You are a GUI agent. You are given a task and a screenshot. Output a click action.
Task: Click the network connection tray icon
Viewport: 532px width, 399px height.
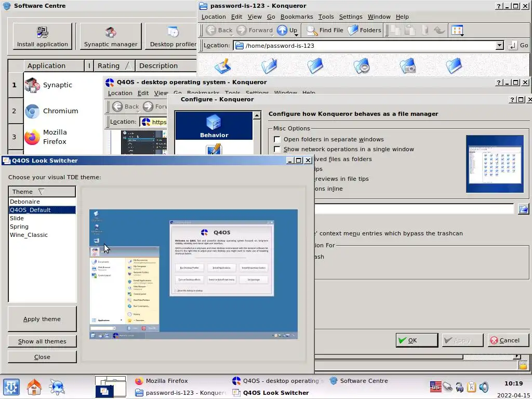pos(447,387)
